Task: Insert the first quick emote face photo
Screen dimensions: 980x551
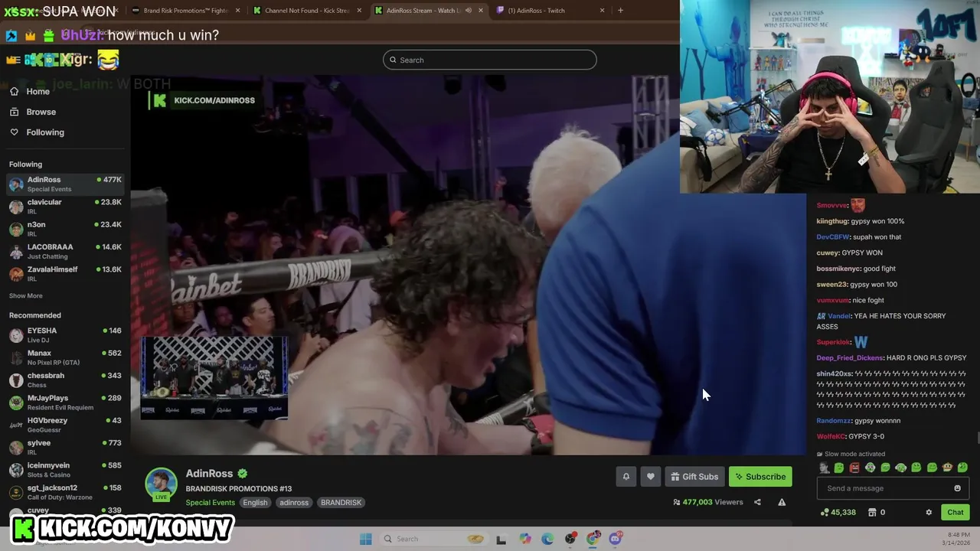Action: click(x=824, y=468)
